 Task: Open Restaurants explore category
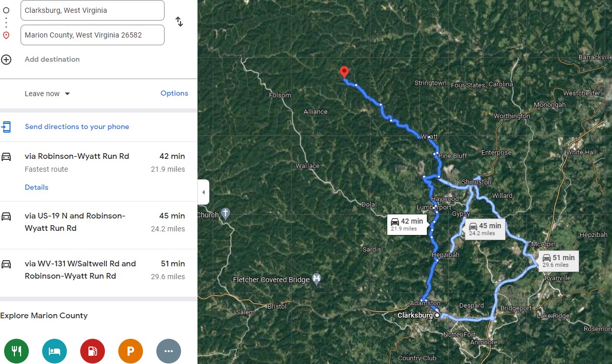(16, 351)
